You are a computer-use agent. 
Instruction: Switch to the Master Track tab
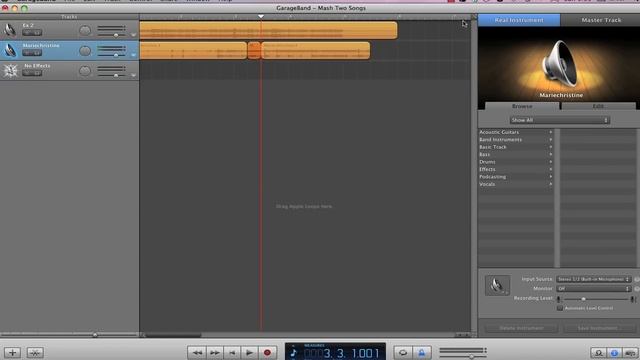click(x=600, y=20)
